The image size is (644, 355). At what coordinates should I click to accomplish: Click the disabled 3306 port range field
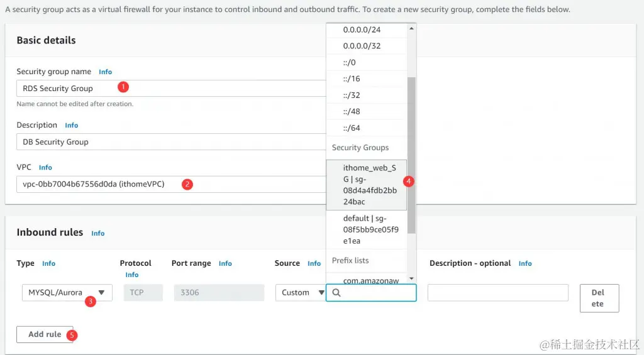(x=219, y=293)
